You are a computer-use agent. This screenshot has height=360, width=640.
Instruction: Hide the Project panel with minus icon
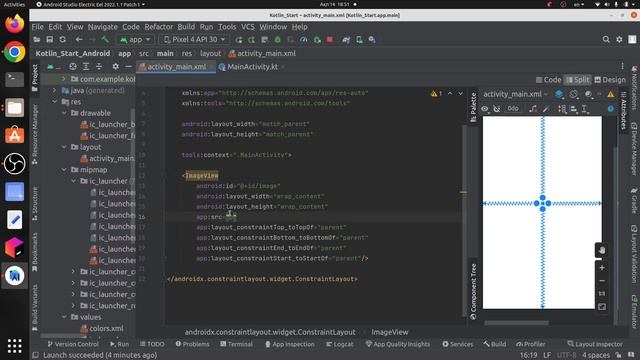[x=128, y=66]
